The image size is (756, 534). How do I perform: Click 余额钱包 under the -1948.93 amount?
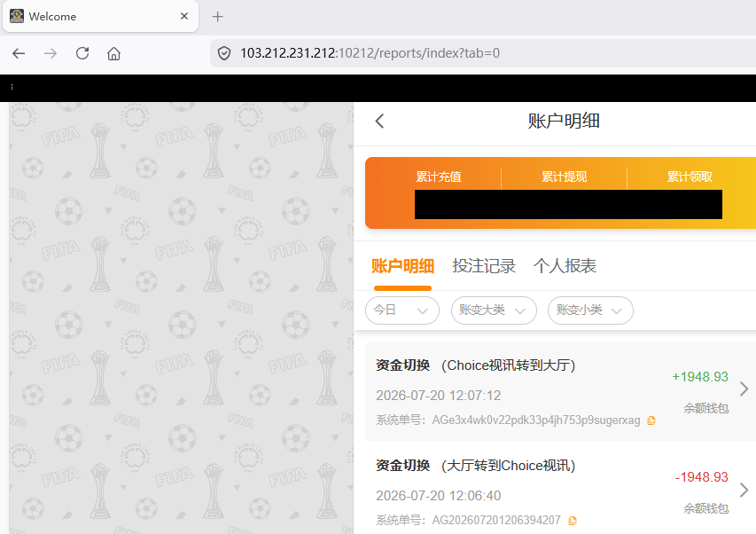pos(705,508)
